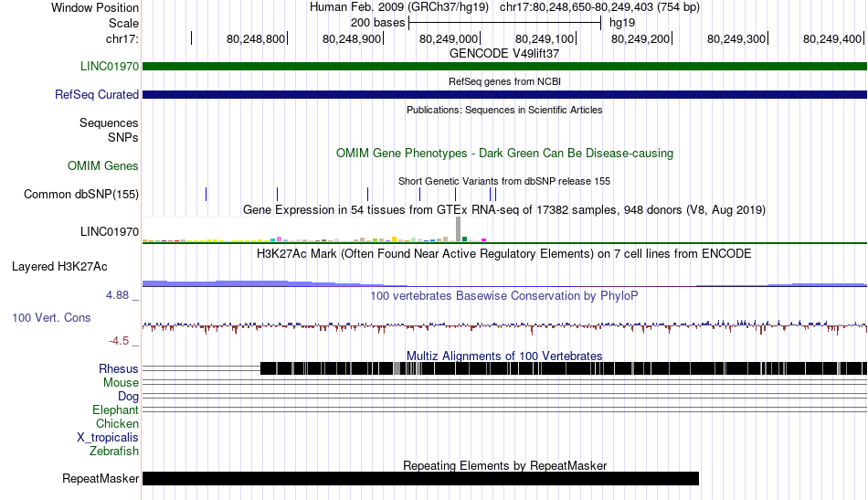
Task: Open the OMIM Genes track label
Action: pyautogui.click(x=102, y=166)
